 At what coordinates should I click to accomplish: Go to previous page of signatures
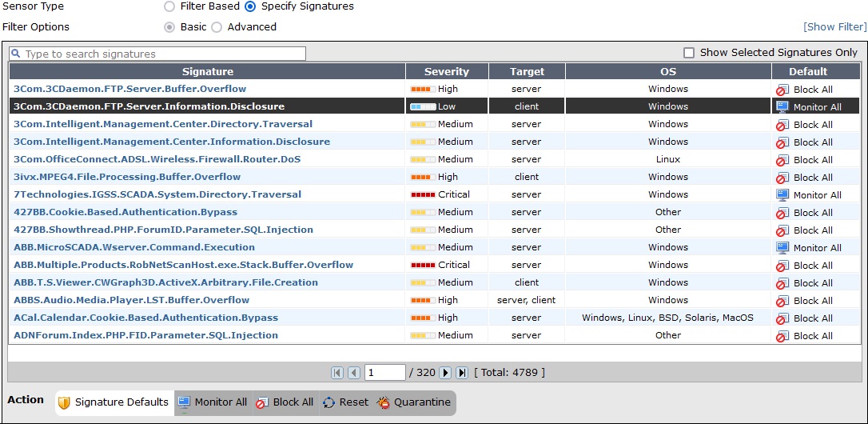pos(353,373)
